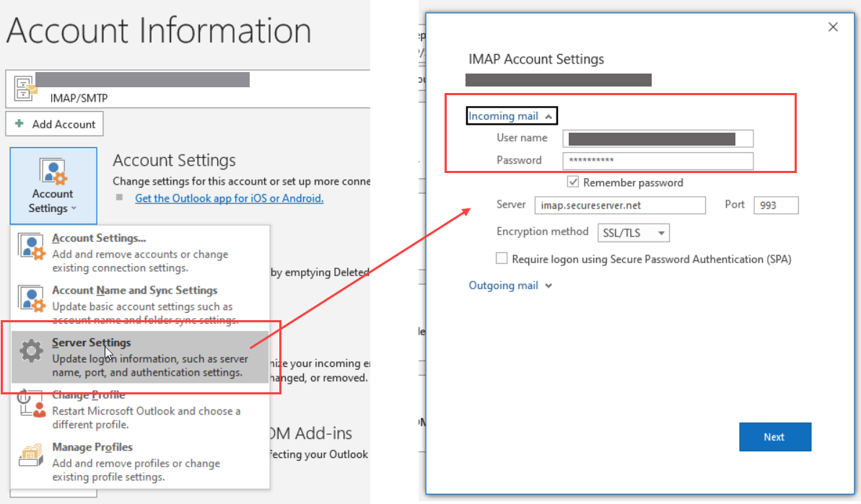Collapse the Incoming mail section
The image size is (861, 504).
tap(511, 115)
